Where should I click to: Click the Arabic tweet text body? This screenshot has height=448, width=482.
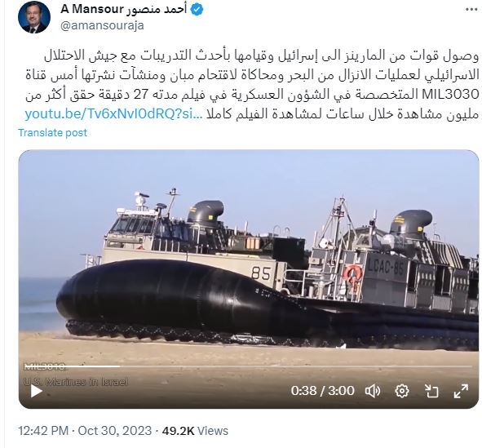252,85
